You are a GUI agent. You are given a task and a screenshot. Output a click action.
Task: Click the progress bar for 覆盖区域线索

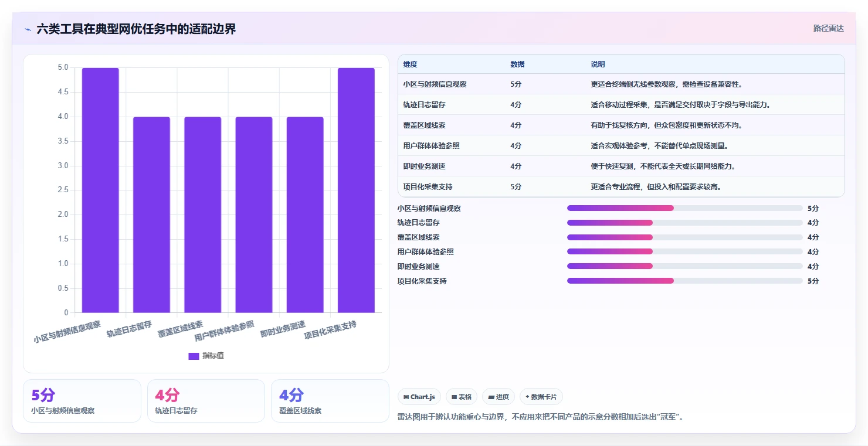click(x=685, y=237)
